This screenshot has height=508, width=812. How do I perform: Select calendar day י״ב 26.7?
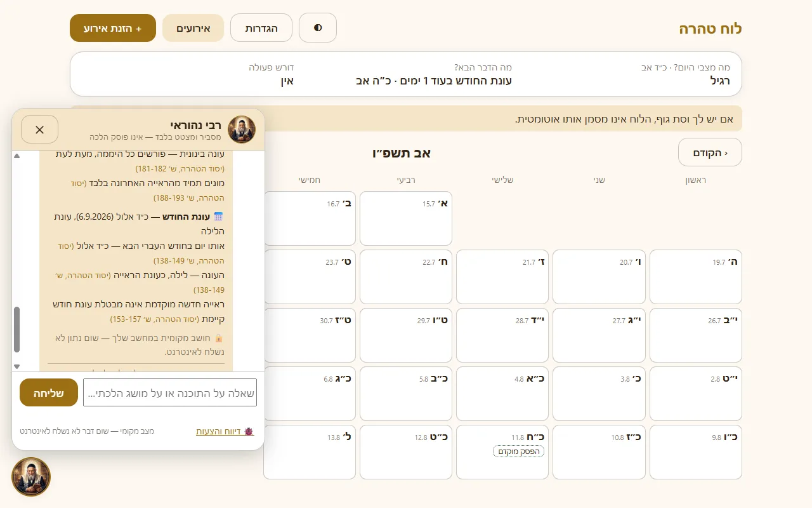[x=696, y=335]
